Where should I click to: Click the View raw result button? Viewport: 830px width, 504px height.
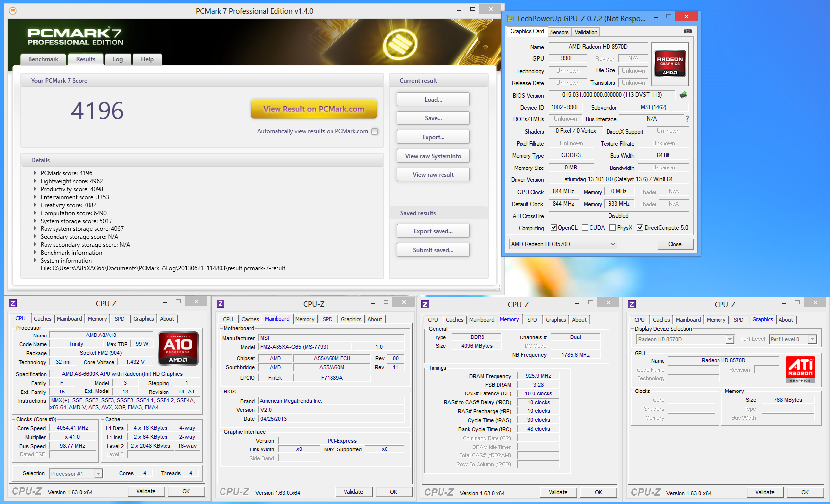point(433,175)
